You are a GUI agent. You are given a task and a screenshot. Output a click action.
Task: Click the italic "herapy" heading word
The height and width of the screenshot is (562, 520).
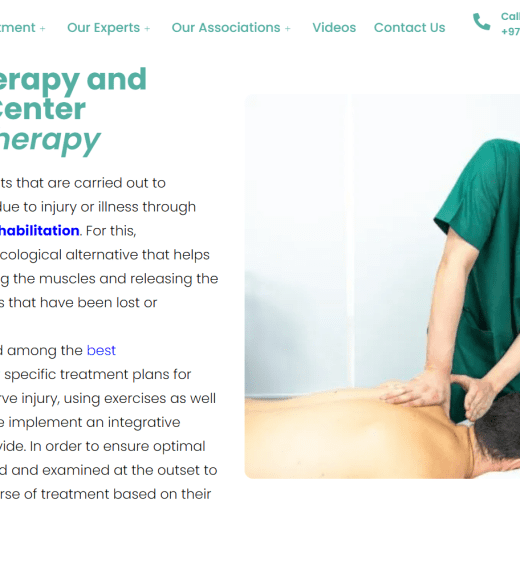pyautogui.click(x=50, y=140)
